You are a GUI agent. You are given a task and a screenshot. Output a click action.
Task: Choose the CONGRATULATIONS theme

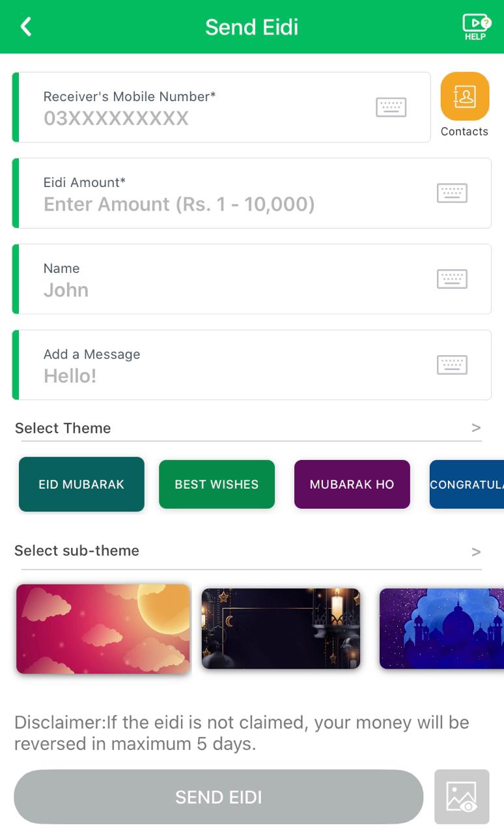click(467, 484)
